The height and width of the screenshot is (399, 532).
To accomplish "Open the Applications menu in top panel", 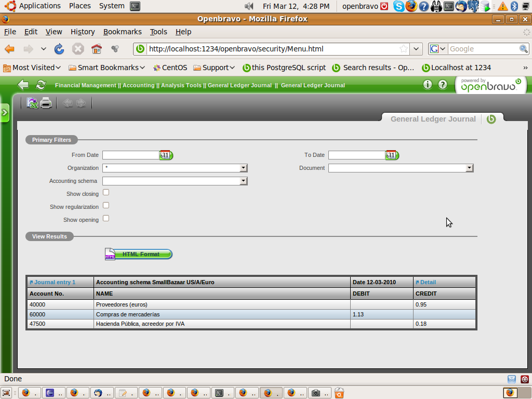I will click(x=34, y=6).
